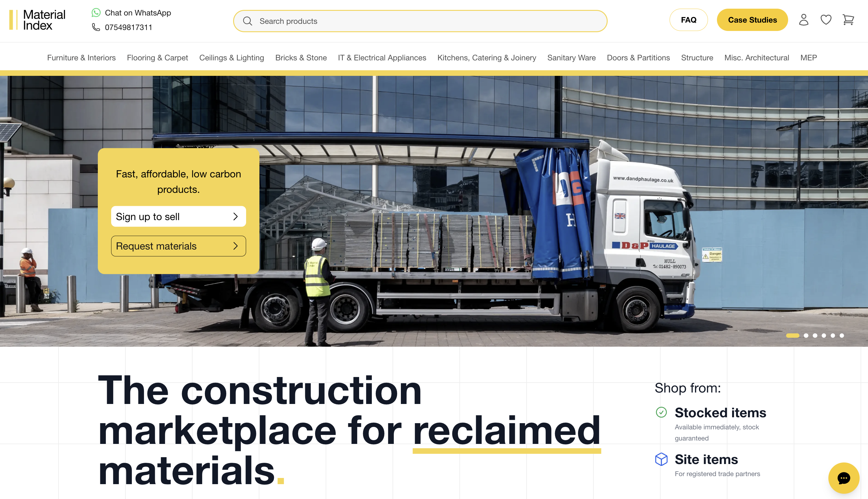
Task: Open the shopping cart icon
Action: click(848, 20)
